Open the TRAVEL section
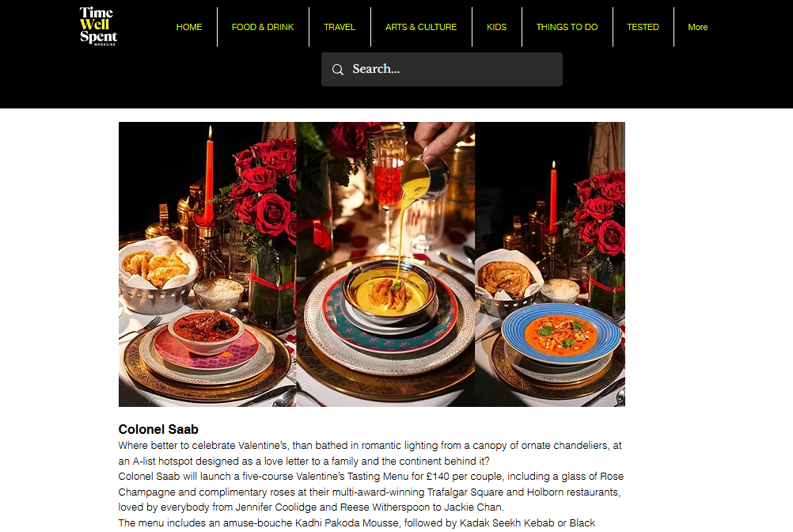The image size is (793, 532). point(340,27)
